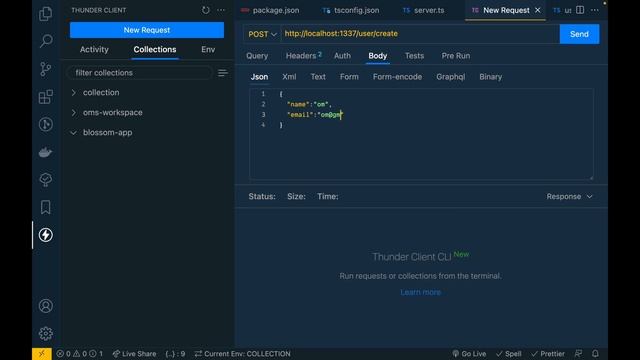Image resolution: width=640 pixels, height=360 pixels.
Task: Open the Manage gear icon
Action: tap(45, 333)
